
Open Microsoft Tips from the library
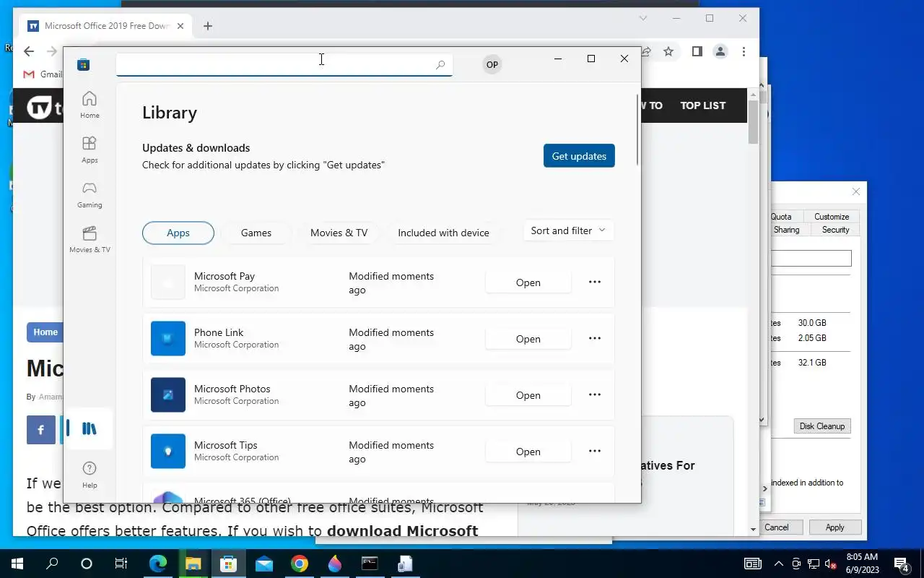[x=528, y=452]
